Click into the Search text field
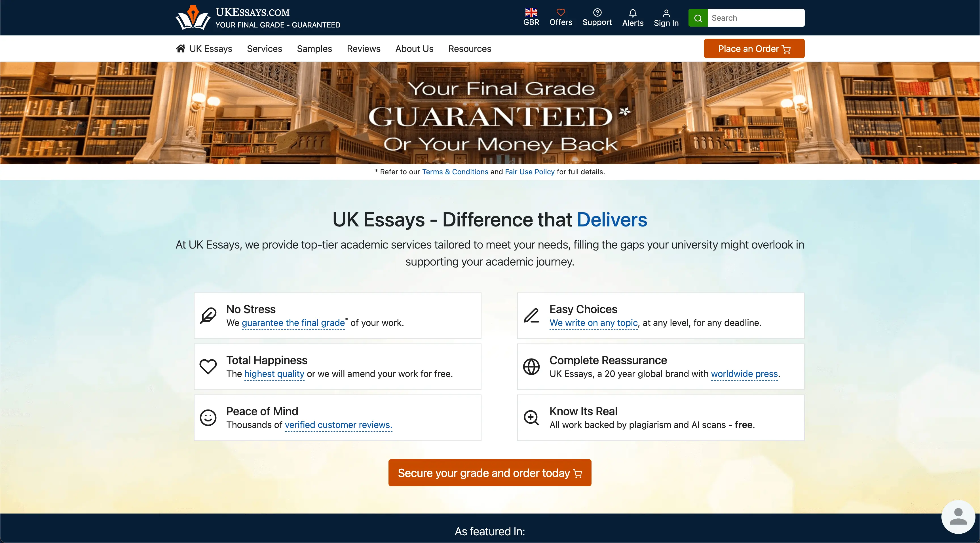The height and width of the screenshot is (543, 980). 755,18
